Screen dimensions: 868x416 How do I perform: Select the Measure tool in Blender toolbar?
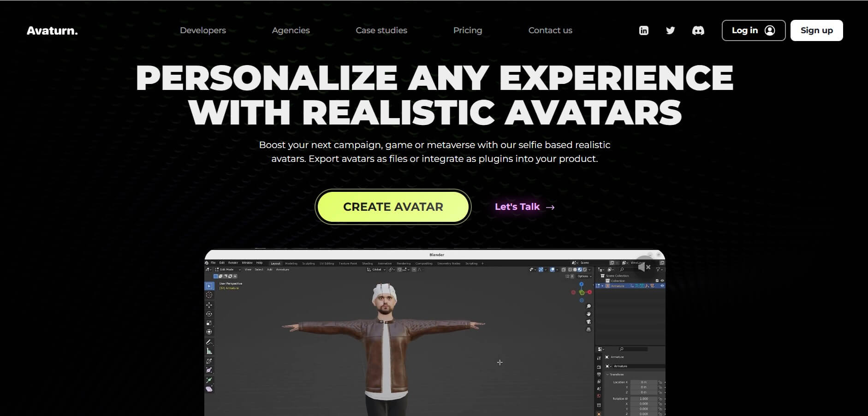209,351
